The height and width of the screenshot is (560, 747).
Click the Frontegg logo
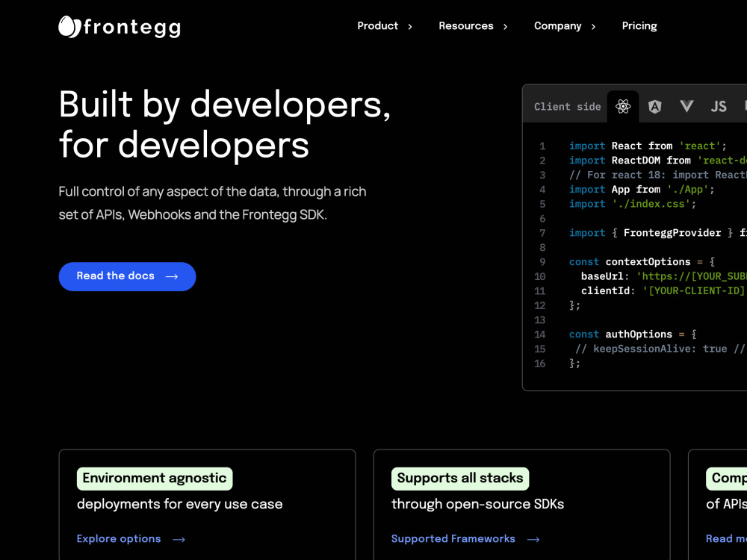(120, 27)
